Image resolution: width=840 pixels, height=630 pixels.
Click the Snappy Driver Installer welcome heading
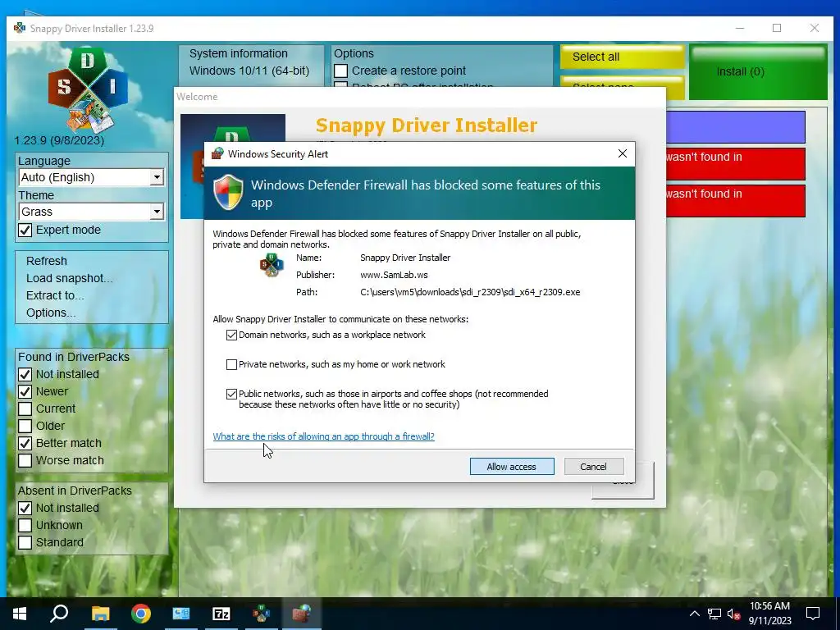(427, 126)
